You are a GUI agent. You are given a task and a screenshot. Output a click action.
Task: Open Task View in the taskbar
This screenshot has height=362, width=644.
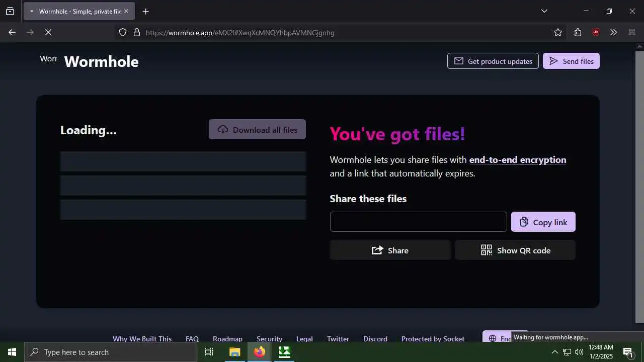click(x=209, y=352)
